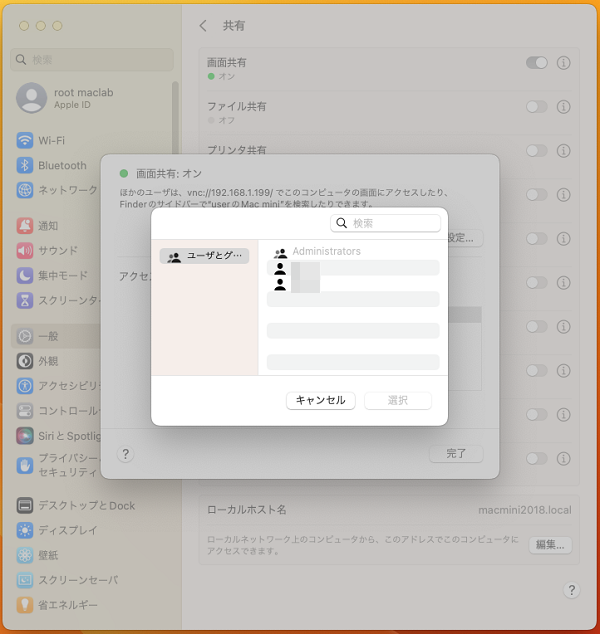Click the help button at window bottom right
This screenshot has width=600, height=634.
[x=572, y=590]
